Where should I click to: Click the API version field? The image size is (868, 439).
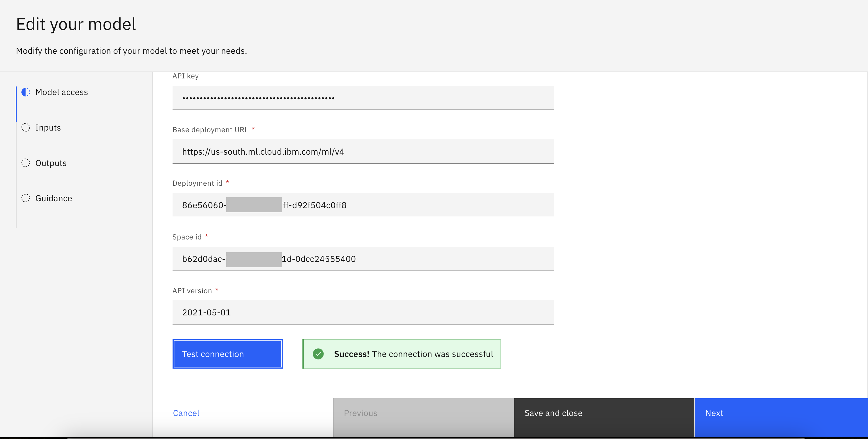click(x=363, y=312)
